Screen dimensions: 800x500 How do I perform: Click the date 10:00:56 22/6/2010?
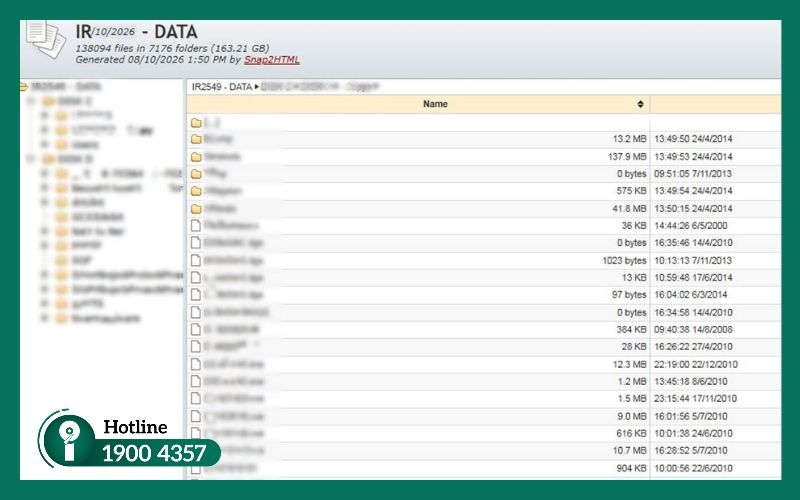coord(693,468)
